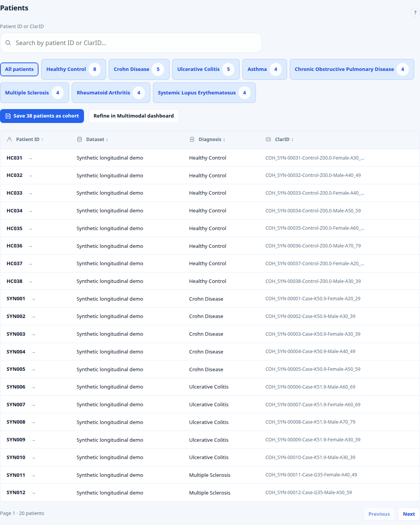Sort table by Diagnosis column header

click(x=212, y=140)
